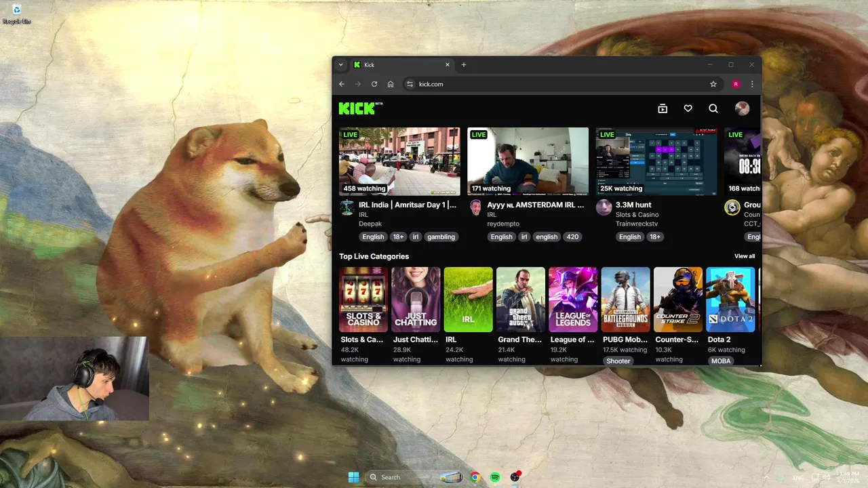Viewport: 868px width, 488px height.
Task: Reload the kick.com page
Action: pyautogui.click(x=374, y=84)
